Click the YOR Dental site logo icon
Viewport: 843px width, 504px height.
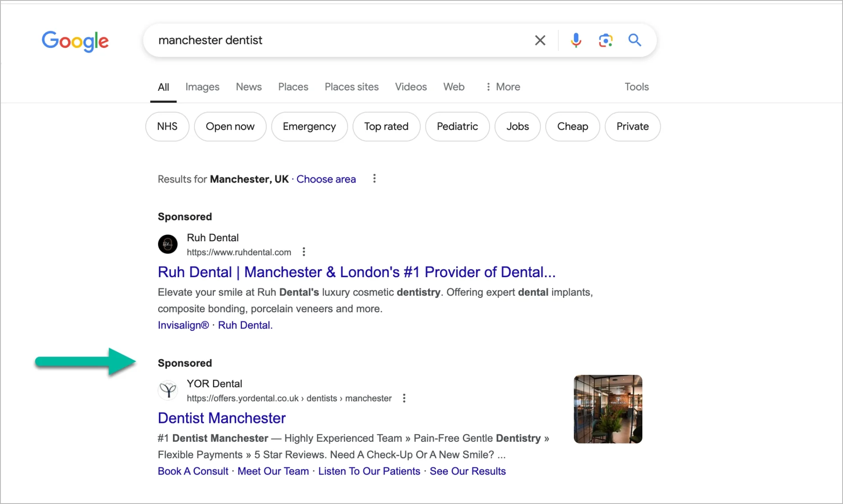click(167, 390)
